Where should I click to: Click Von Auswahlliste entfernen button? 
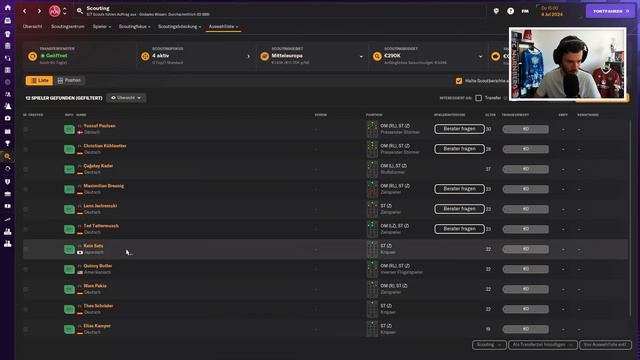tap(605, 345)
